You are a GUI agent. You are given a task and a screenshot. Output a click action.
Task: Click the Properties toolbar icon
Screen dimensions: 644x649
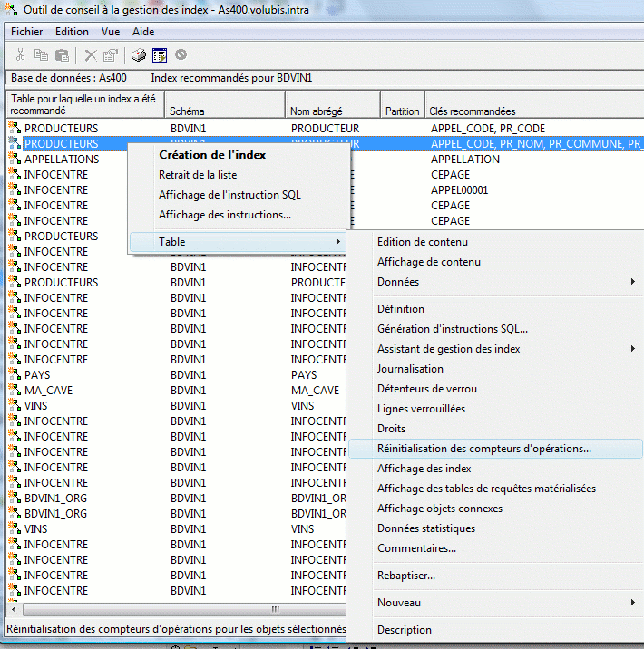111,55
